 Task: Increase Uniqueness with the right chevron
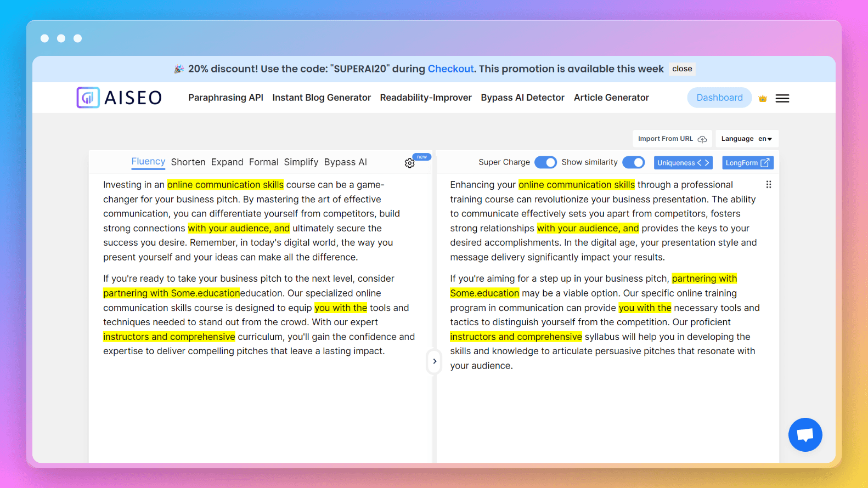[707, 163]
